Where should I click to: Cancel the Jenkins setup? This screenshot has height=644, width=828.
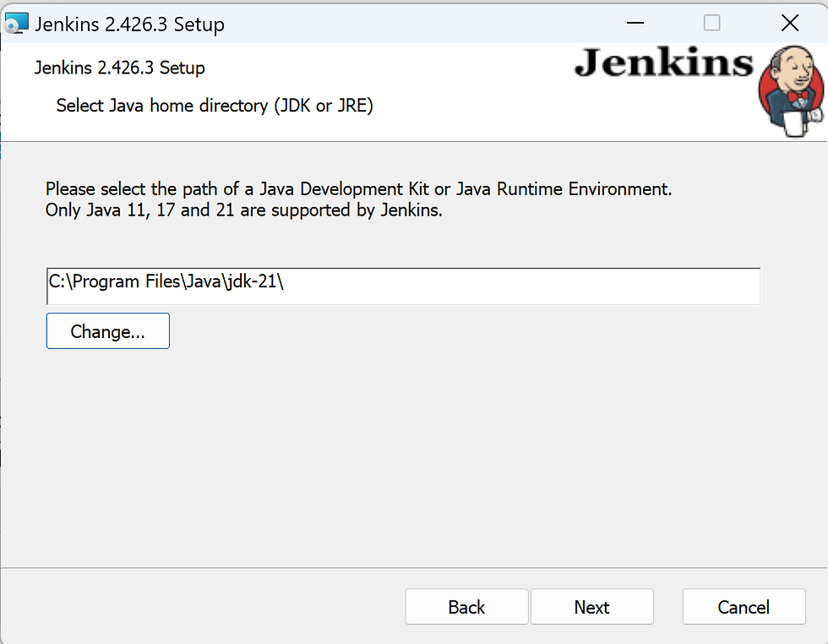(744, 607)
